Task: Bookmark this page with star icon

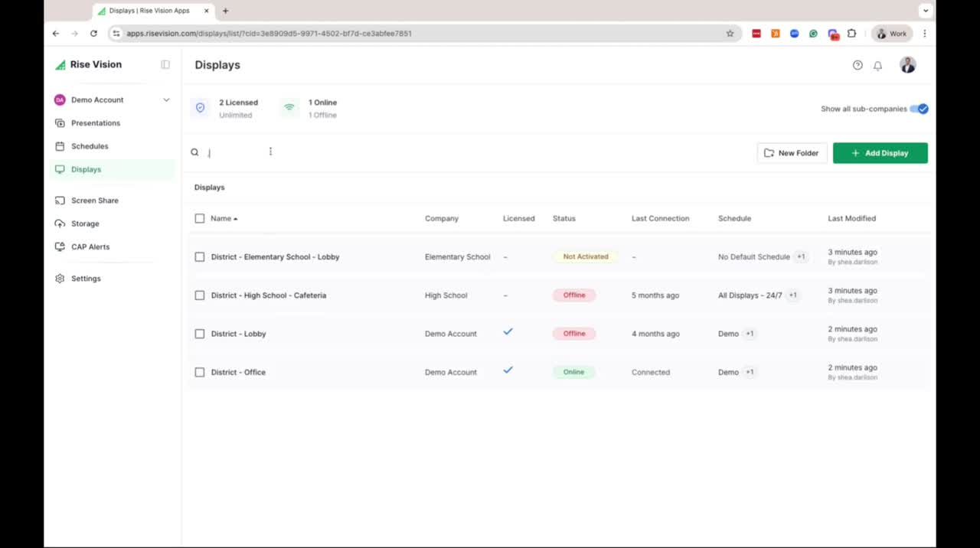Action: click(730, 34)
